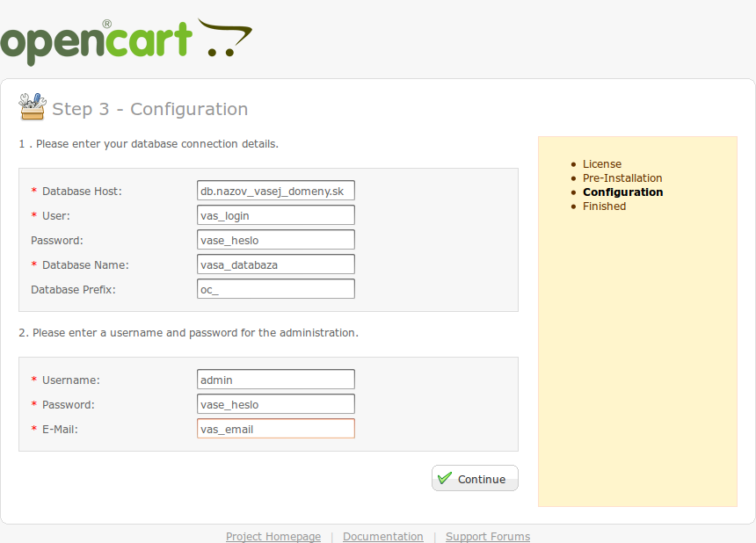The width and height of the screenshot is (756, 543).
Task: Click the Database Name label
Action: 85,265
